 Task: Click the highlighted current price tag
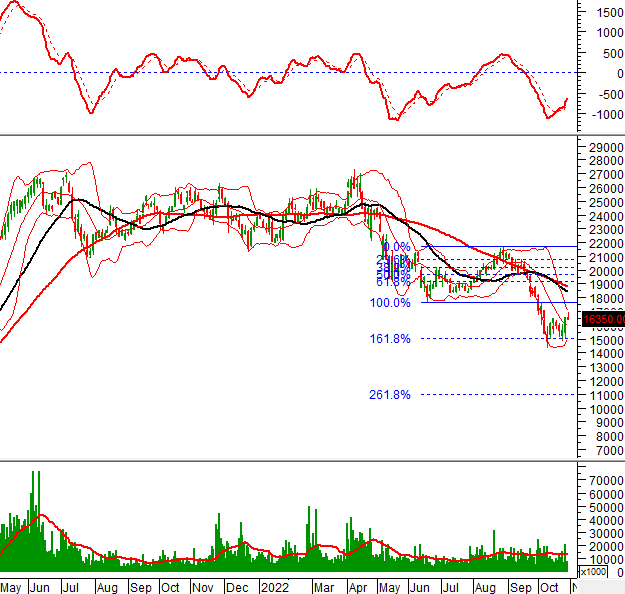[606, 319]
